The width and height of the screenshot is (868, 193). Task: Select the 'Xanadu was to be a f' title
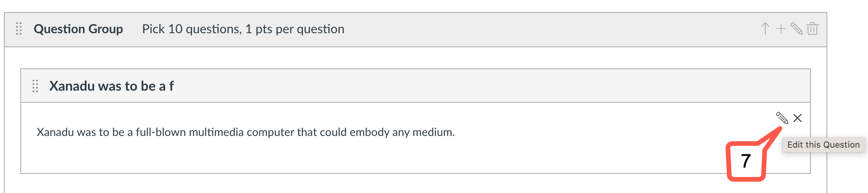click(x=112, y=86)
